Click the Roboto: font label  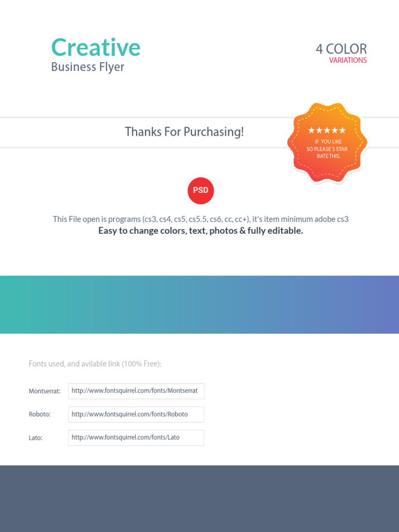[x=39, y=414]
